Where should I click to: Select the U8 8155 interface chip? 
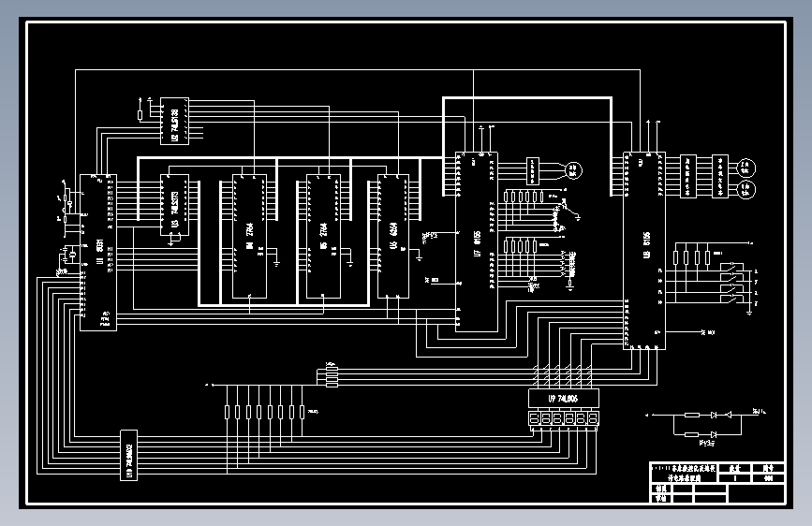(x=644, y=251)
